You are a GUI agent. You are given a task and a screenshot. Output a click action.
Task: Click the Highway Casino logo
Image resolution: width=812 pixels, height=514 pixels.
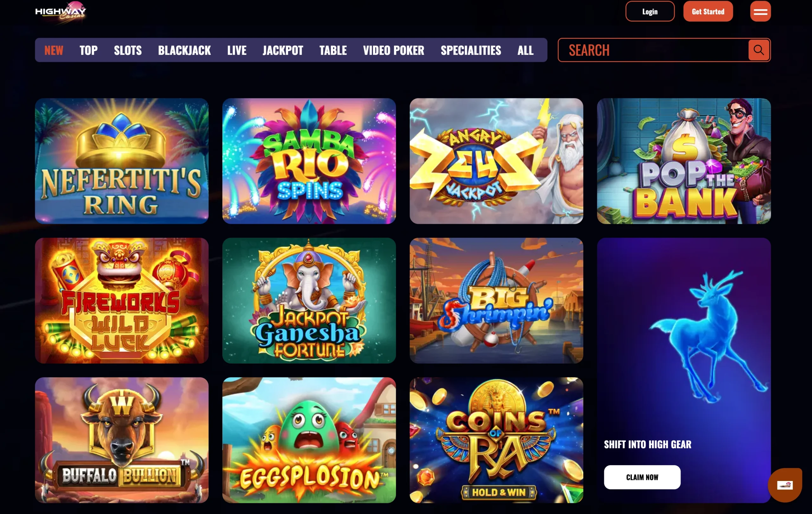click(x=61, y=12)
